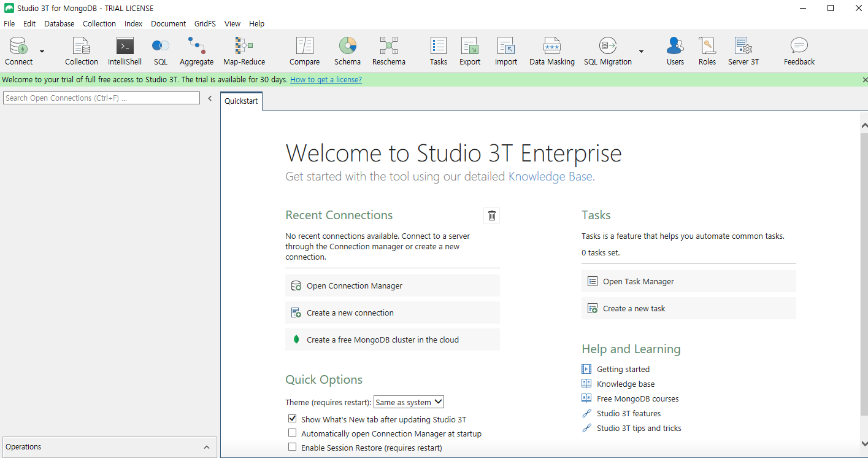Open the Schema explorer icon

[347, 51]
